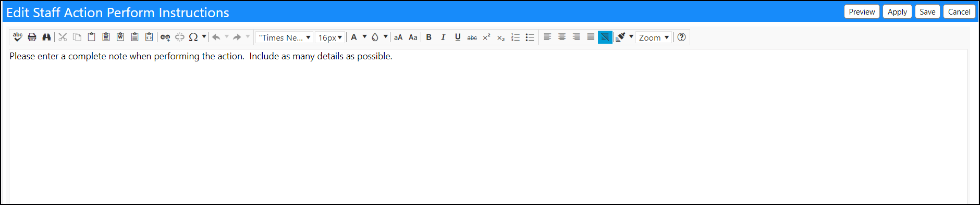
Task: Apply superscript formatting
Action: click(486, 37)
